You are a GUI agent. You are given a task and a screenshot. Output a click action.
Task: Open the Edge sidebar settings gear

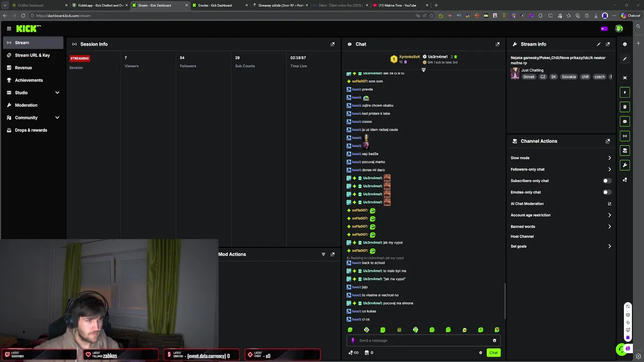(x=638, y=356)
